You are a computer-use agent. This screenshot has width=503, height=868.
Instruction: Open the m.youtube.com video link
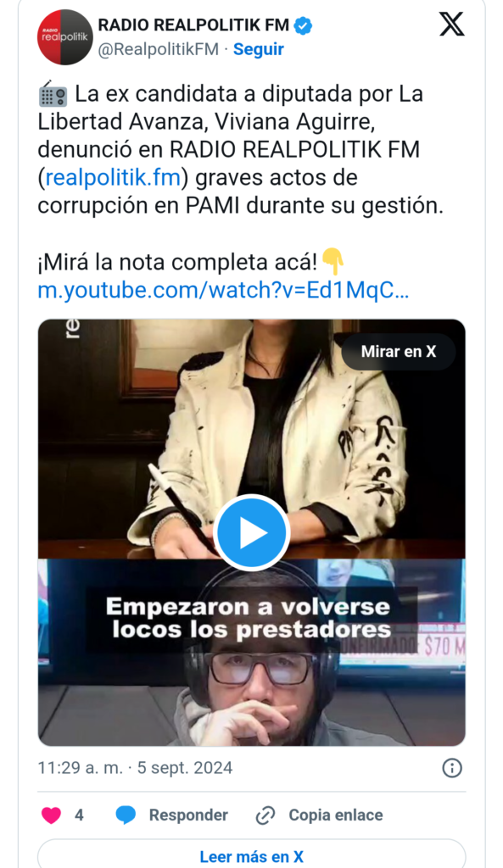click(223, 291)
